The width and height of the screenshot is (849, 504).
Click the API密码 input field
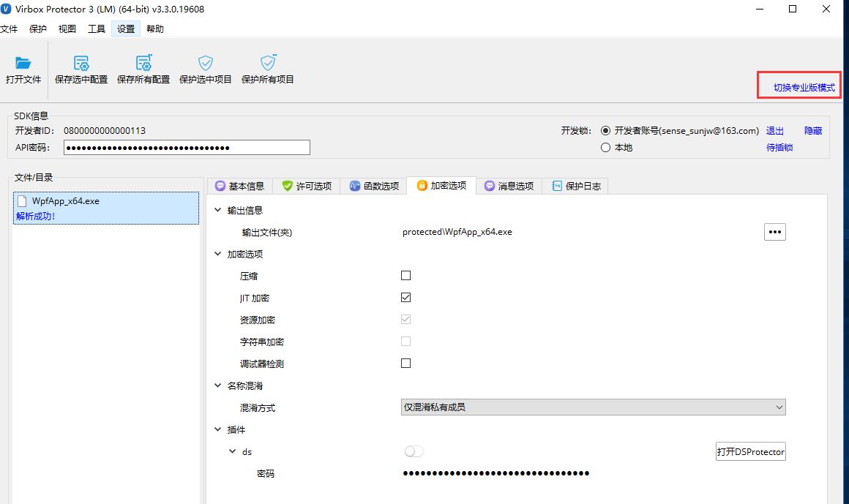tap(187, 147)
